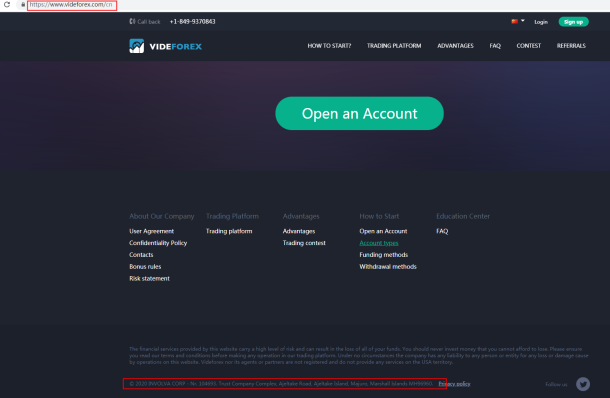Click the Call back phone icon
The height and width of the screenshot is (398, 610).
tap(132, 21)
